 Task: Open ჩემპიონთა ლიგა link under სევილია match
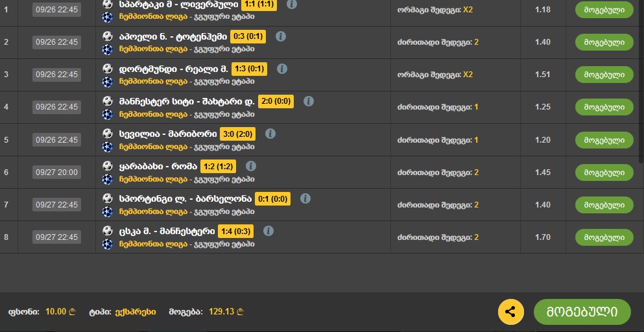(x=153, y=147)
